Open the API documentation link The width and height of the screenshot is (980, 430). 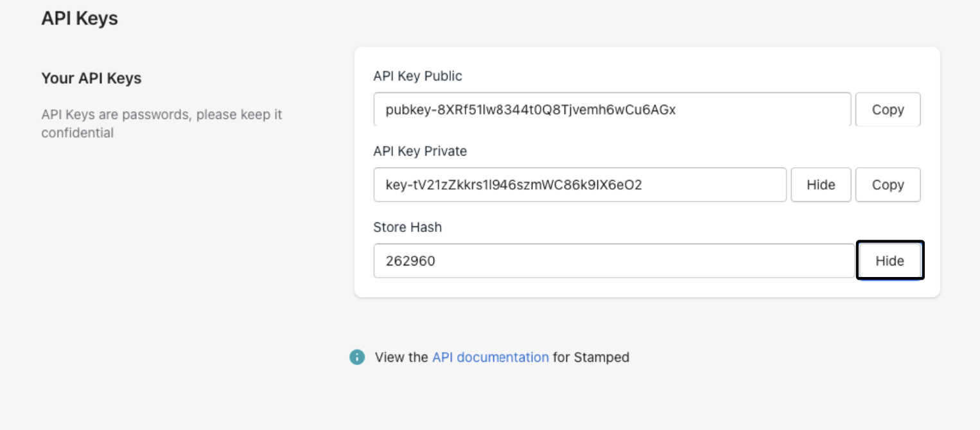click(490, 357)
